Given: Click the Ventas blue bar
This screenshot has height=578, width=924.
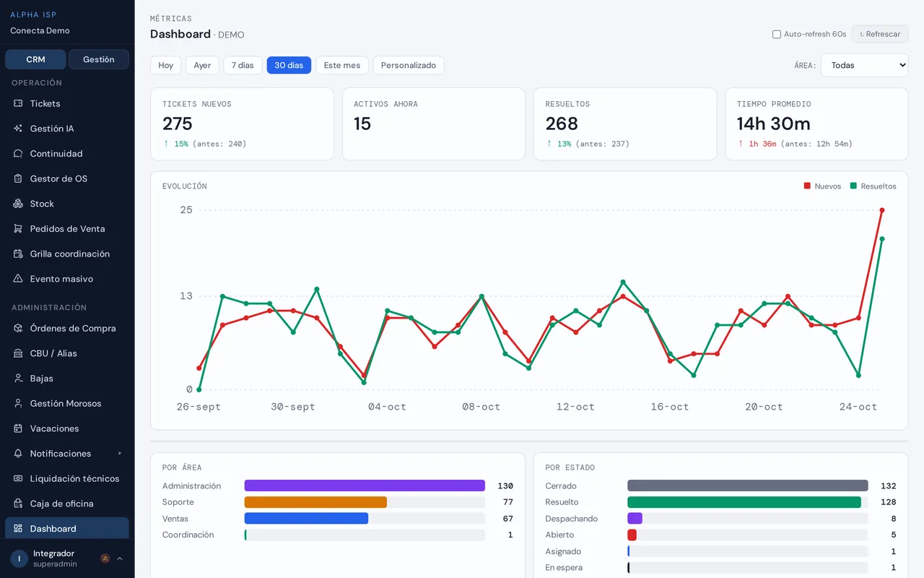Looking at the screenshot, I should coord(306,519).
